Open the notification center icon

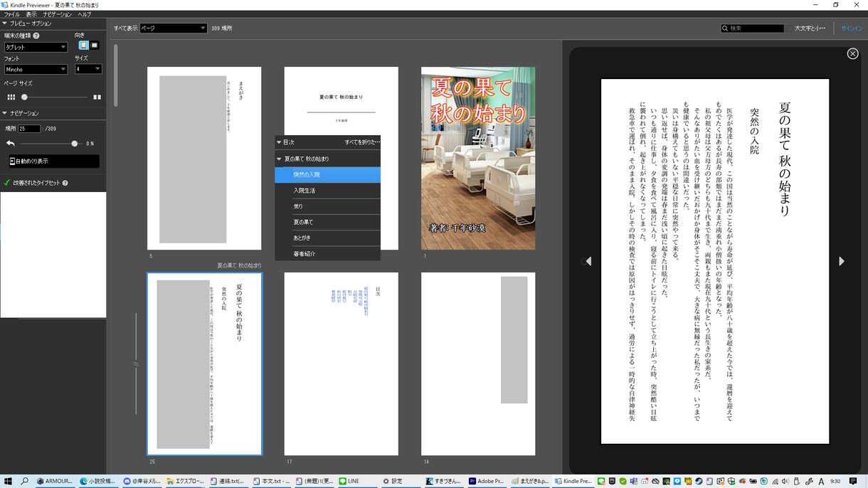point(853,481)
